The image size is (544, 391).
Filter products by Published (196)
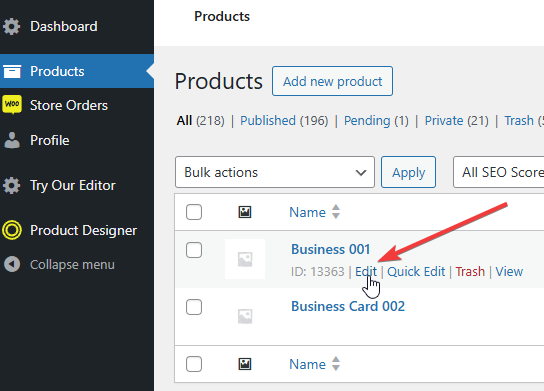point(284,121)
